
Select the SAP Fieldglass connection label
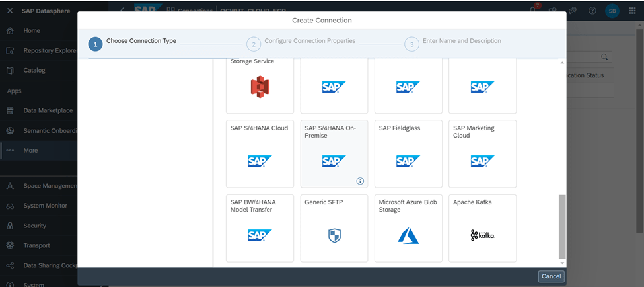click(399, 128)
